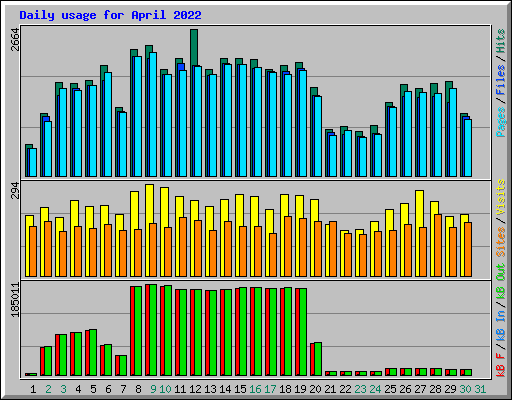Image resolution: width=512 pixels, height=400 pixels.
Task: Click day 20 on the x-axis
Action: pyautogui.click(x=315, y=389)
